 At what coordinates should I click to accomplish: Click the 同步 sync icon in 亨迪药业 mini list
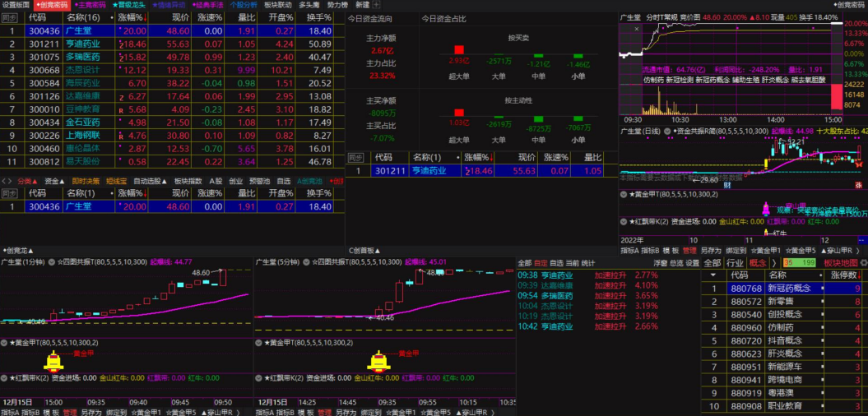[356, 157]
